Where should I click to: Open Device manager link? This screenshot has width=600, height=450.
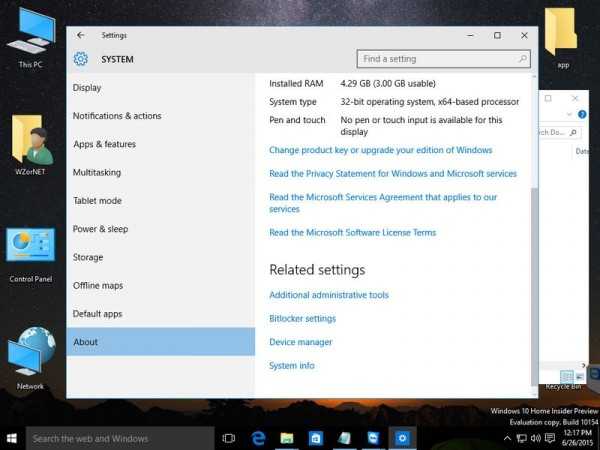[300, 342]
